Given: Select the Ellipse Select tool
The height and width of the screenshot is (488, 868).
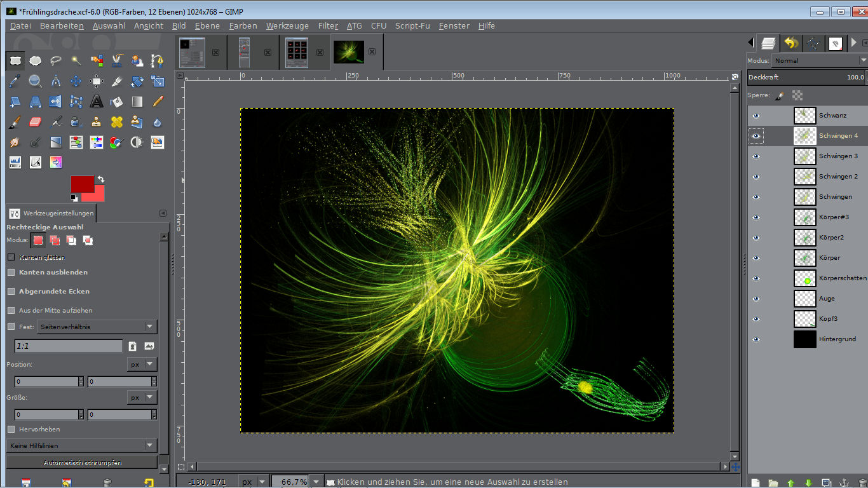Looking at the screenshot, I should pyautogui.click(x=36, y=61).
